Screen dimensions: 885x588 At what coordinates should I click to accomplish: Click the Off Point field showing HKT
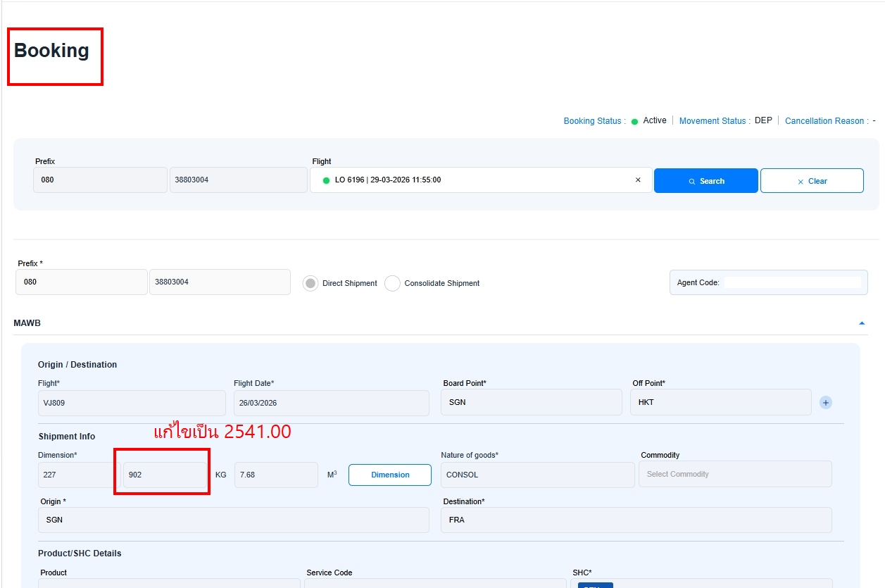coord(720,403)
